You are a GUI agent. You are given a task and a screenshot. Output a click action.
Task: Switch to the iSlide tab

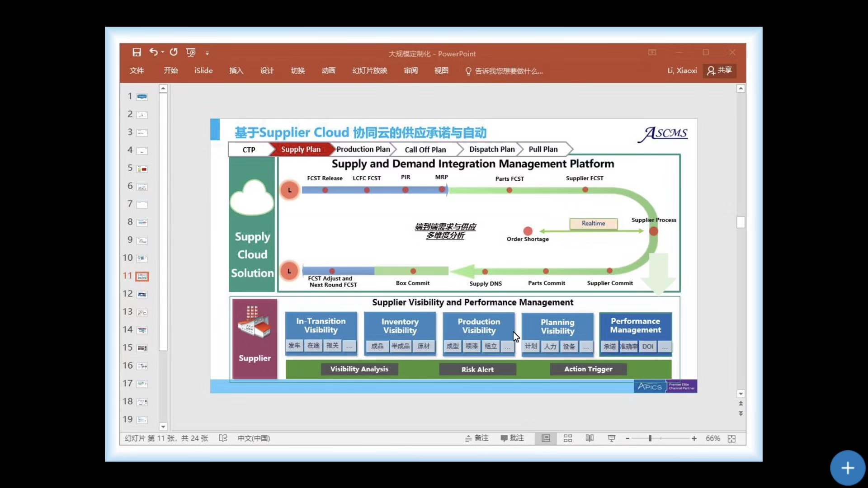click(203, 70)
